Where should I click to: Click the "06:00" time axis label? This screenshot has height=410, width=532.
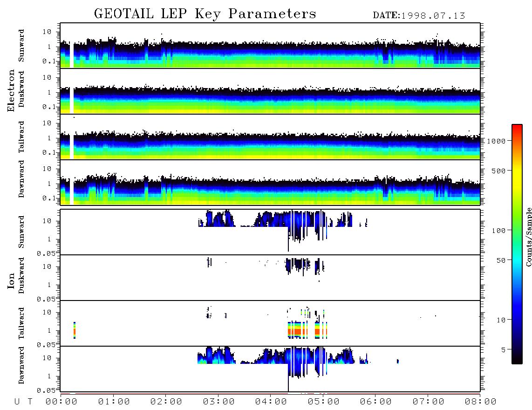tap(376, 402)
